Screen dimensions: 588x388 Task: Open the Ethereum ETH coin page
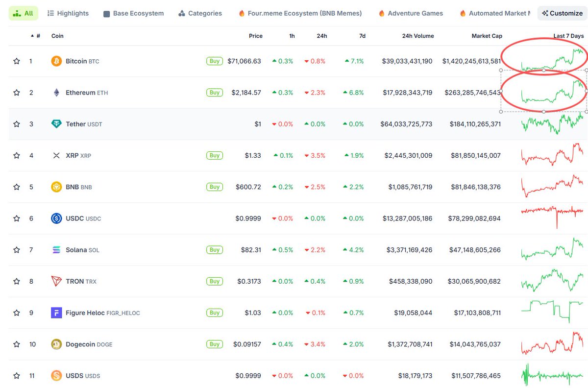pos(87,93)
